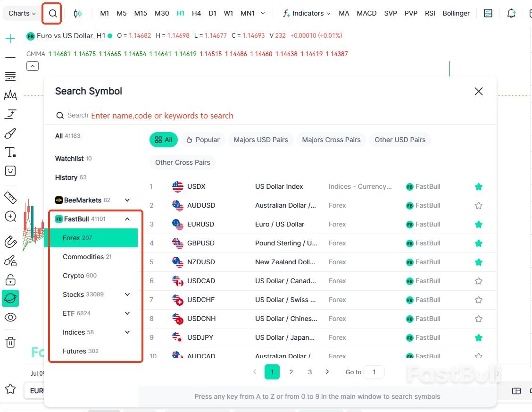Viewport: 532px width, 412px height.
Task: Toggle the panel layout icon at bottom right
Action: coord(516,391)
